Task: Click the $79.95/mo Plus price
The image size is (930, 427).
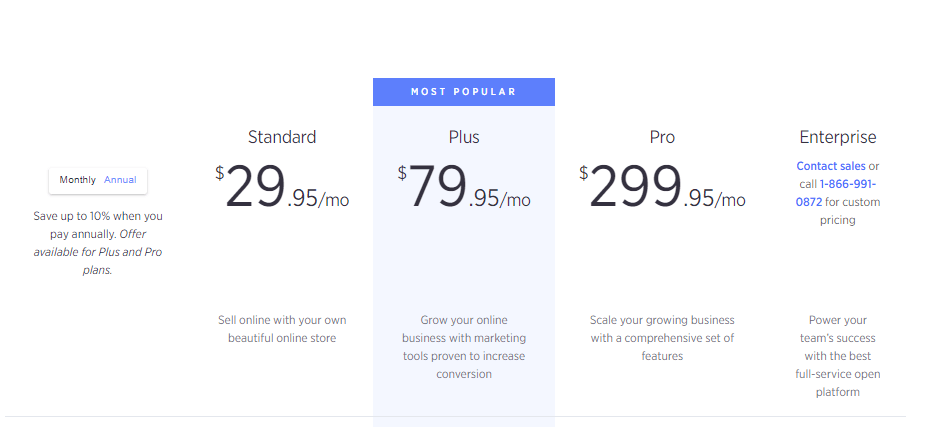Action: pyautogui.click(x=464, y=186)
